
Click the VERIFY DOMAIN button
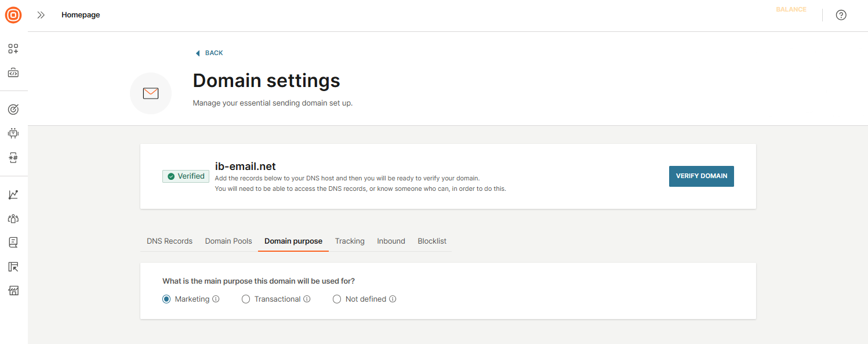(x=701, y=176)
